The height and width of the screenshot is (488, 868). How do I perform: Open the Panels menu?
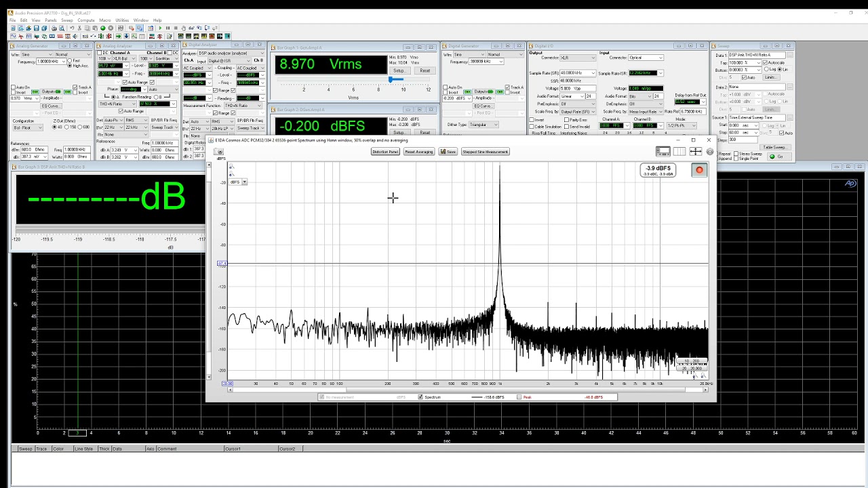pos(51,20)
